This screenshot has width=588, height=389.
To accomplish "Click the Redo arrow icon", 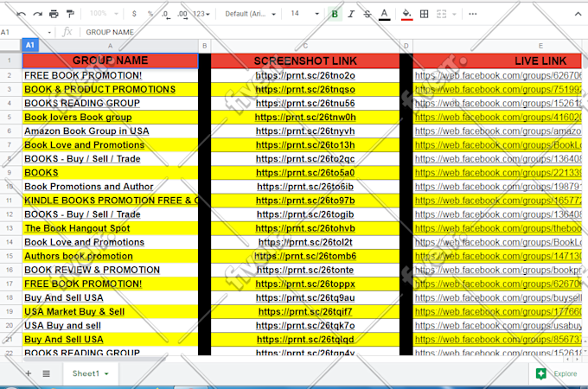I will pos(37,14).
